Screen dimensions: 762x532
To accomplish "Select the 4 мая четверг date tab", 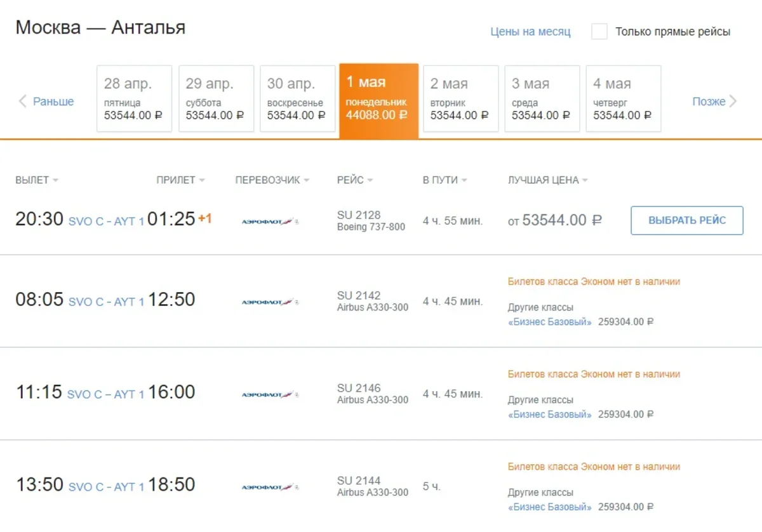I will coord(623,98).
